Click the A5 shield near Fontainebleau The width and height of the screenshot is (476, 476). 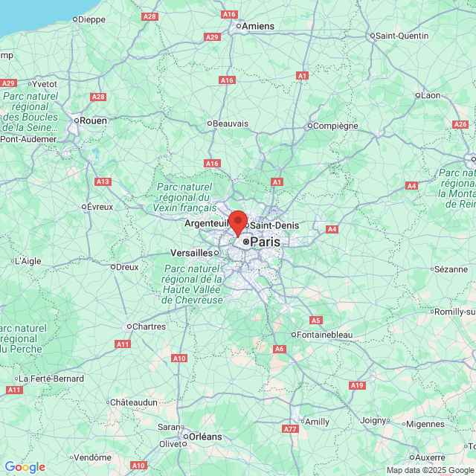pyautogui.click(x=316, y=321)
